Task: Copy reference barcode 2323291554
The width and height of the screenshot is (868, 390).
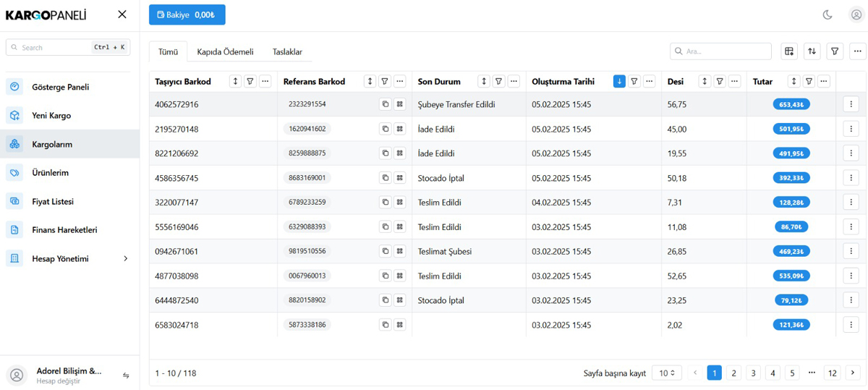Action: [385, 104]
